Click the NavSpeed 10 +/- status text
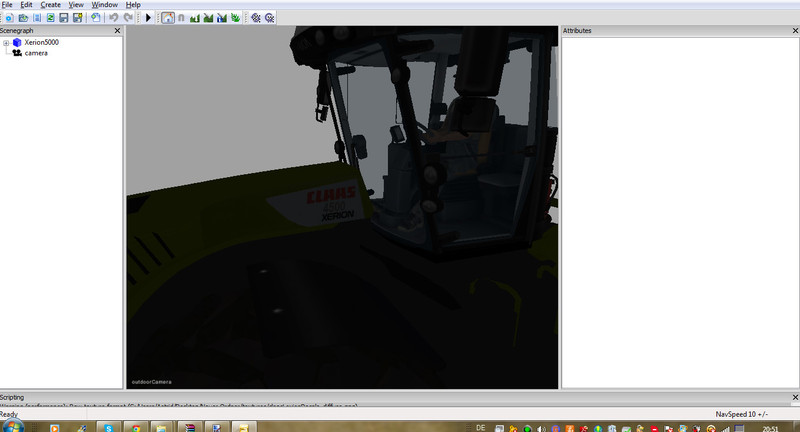Image resolution: width=800 pixels, height=432 pixels. point(741,414)
